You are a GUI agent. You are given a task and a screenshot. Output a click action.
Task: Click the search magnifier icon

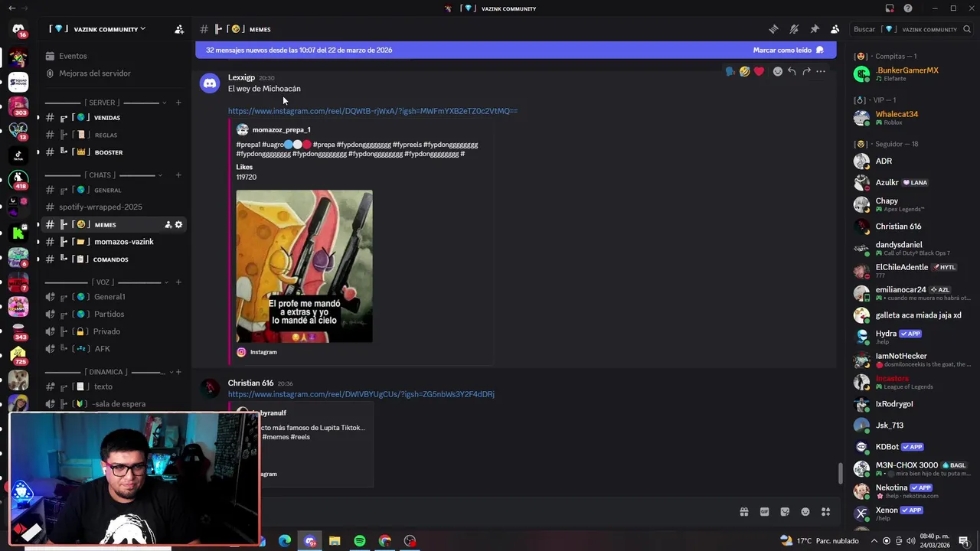coord(967,29)
